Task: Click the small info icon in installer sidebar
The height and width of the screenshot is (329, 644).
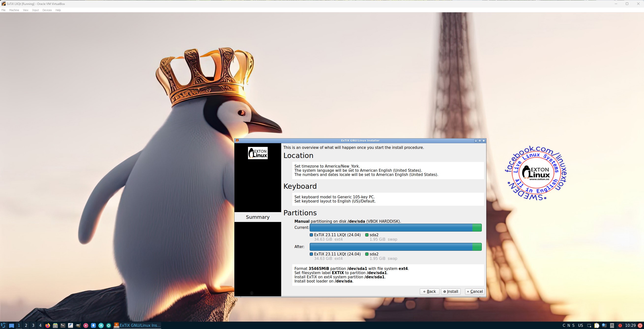Action: 251,293
